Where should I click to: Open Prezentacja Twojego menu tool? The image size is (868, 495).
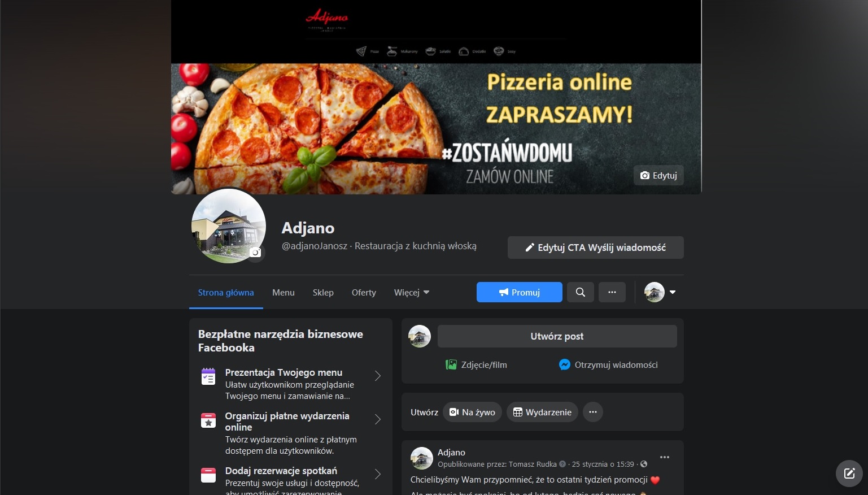(x=291, y=384)
